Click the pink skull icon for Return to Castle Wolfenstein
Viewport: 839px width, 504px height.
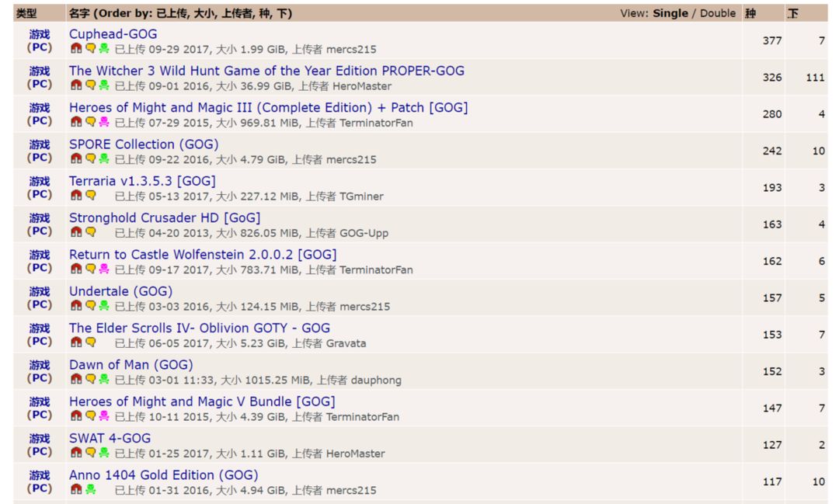click(x=104, y=269)
